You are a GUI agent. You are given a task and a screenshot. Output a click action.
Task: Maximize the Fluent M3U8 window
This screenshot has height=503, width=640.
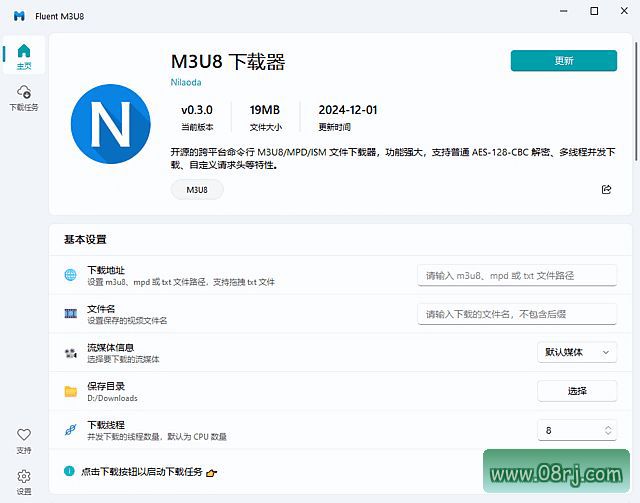[594, 11]
